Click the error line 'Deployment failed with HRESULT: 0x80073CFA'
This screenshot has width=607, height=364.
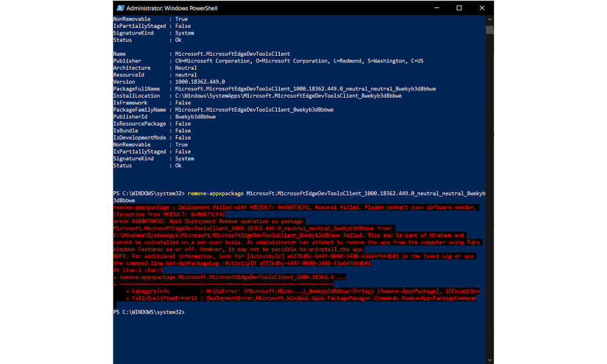pyautogui.click(x=296, y=207)
